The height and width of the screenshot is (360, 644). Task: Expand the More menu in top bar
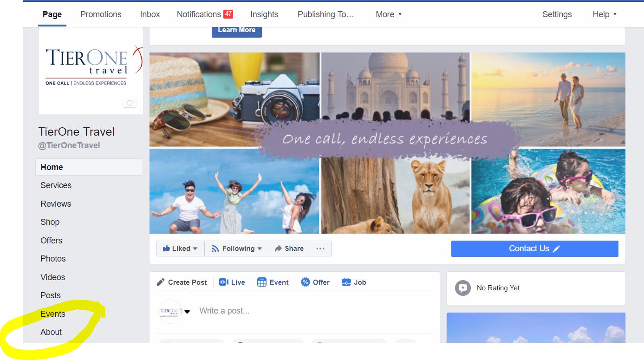click(x=389, y=14)
